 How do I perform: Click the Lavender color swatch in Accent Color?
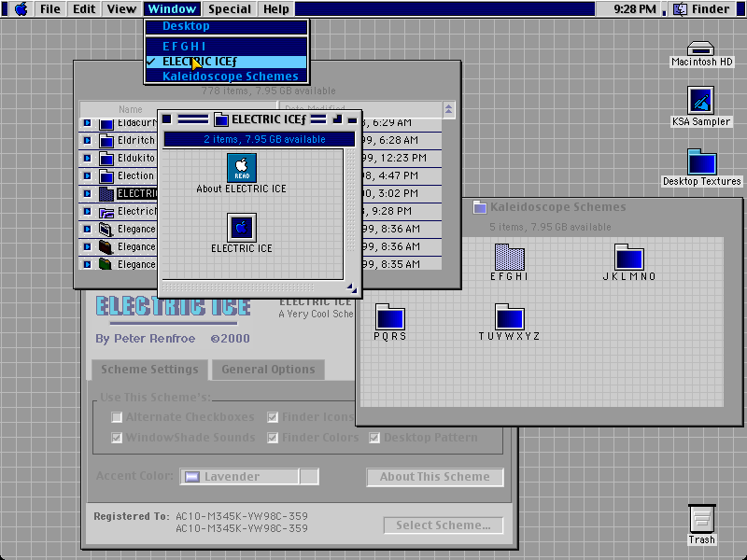(192, 477)
